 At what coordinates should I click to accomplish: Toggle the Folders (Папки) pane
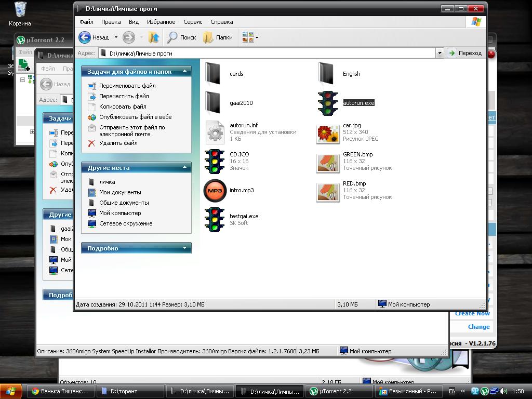[218, 37]
